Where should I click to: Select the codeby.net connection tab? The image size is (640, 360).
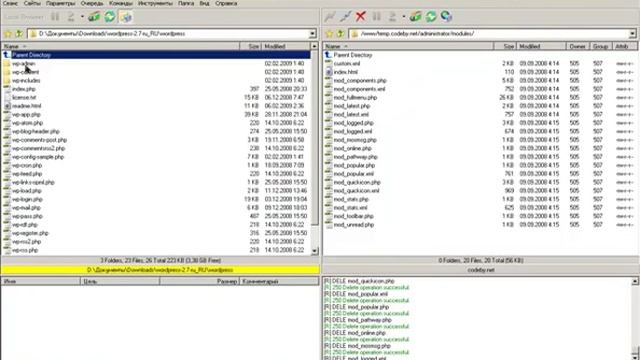coord(481,270)
